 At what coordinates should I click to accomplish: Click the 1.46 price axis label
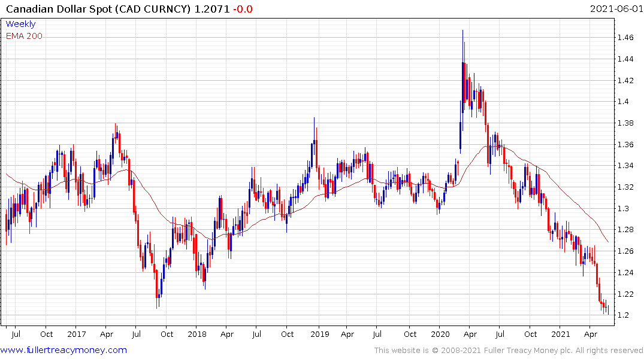(x=625, y=38)
